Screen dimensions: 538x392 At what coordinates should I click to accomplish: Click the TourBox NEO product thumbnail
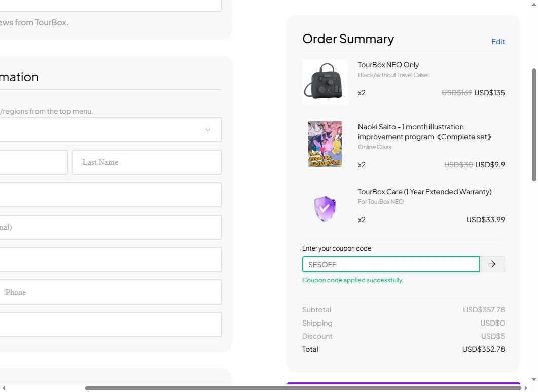[325, 82]
